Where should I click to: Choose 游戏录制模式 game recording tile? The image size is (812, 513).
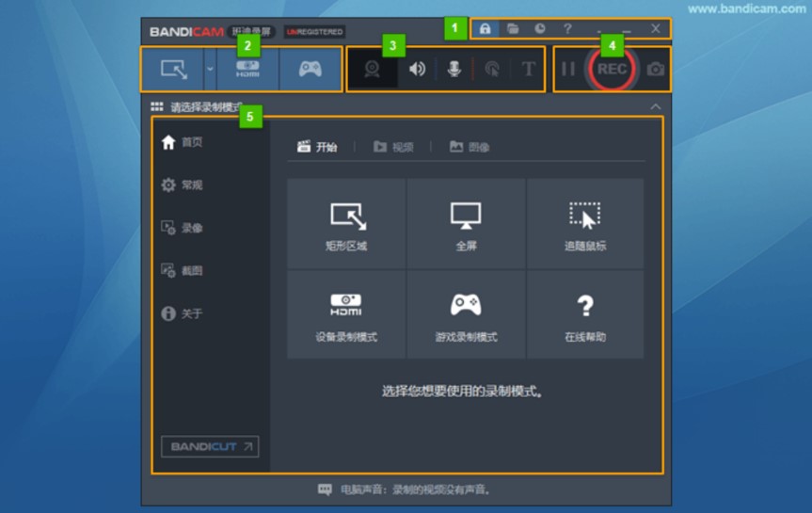(466, 314)
